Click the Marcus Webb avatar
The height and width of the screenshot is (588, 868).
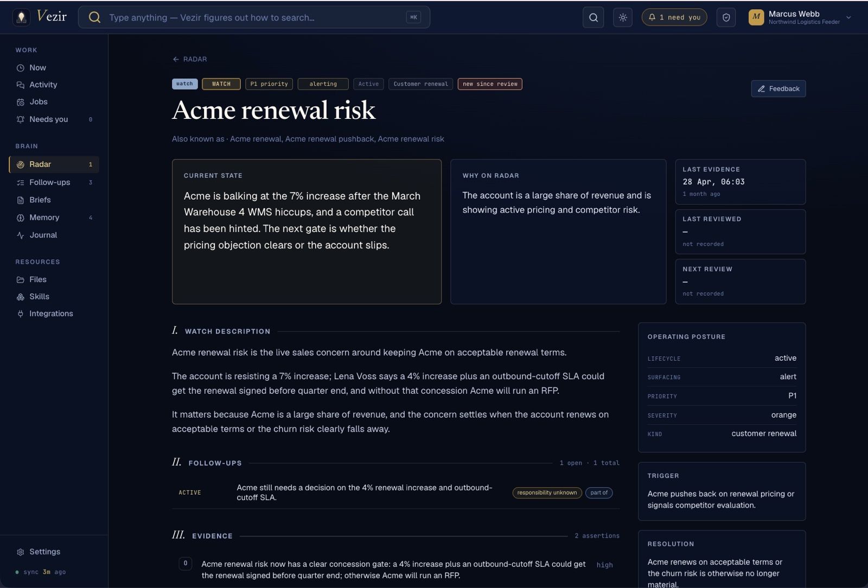[x=756, y=17]
